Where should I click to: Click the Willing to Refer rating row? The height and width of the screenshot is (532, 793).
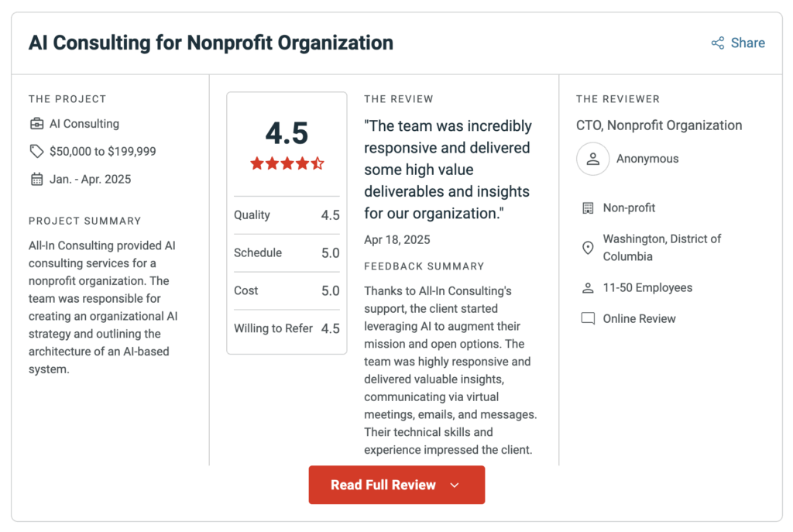pyautogui.click(x=287, y=328)
